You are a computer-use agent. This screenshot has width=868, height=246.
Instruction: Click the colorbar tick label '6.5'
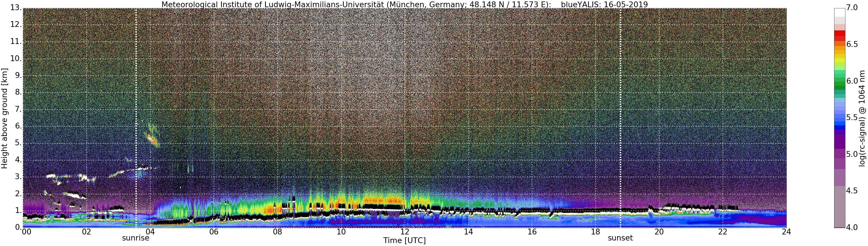(x=852, y=45)
